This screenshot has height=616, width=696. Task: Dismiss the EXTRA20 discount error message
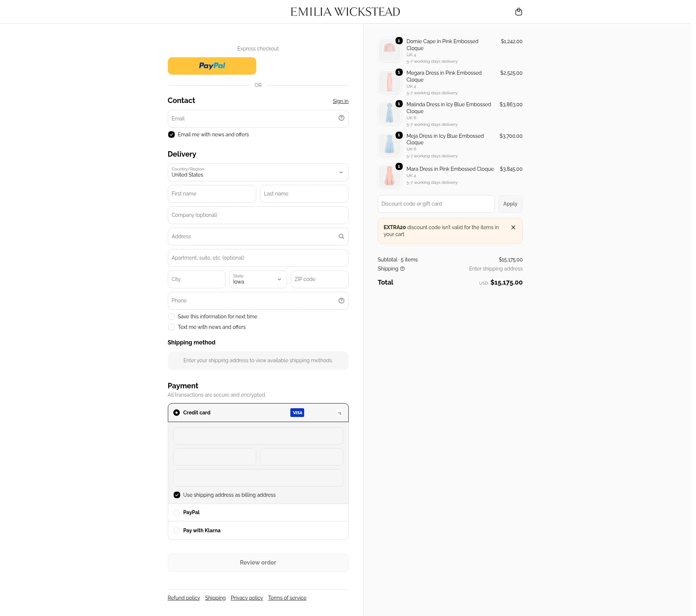(513, 227)
